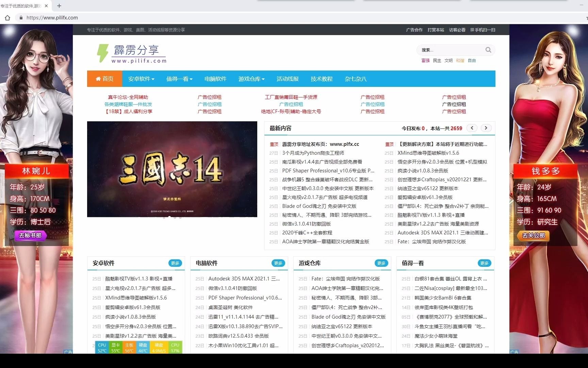Click the 手机扫一扫 QR link
Viewport: 588px width, 368px height.
point(483,30)
